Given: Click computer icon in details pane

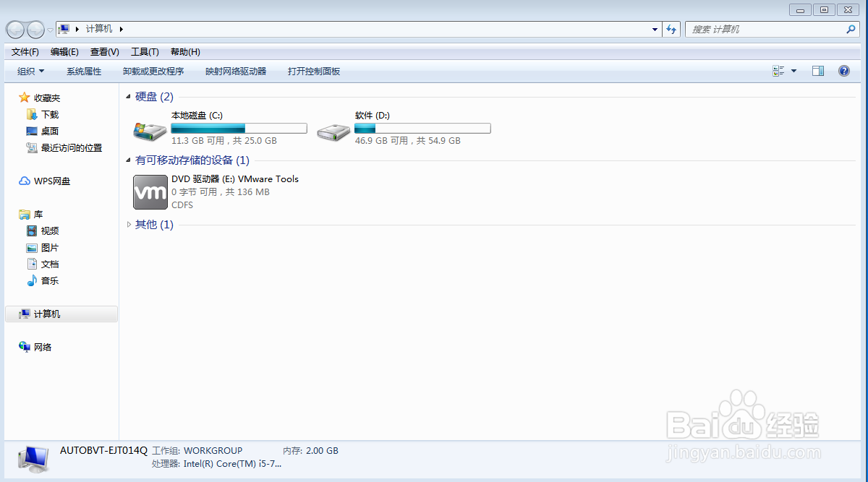Looking at the screenshot, I should [33, 459].
